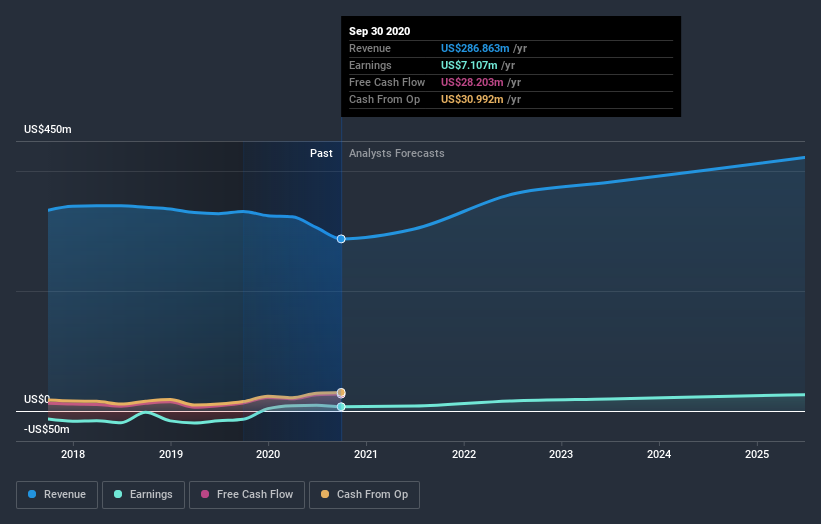Screen dimensions: 821x524
Task: Click the 2020 x-axis label
Action: (x=268, y=454)
